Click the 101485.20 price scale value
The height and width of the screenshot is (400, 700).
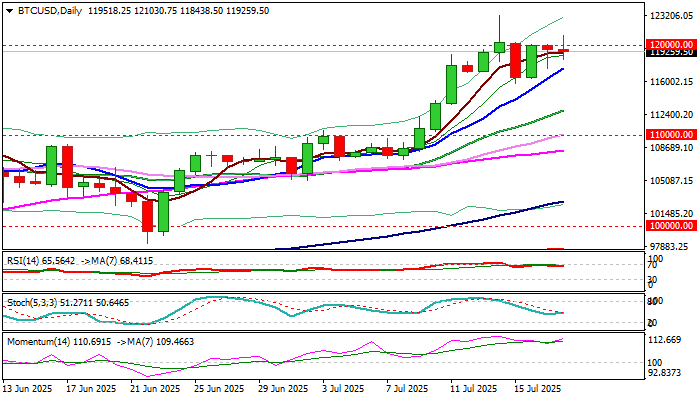tap(671, 214)
